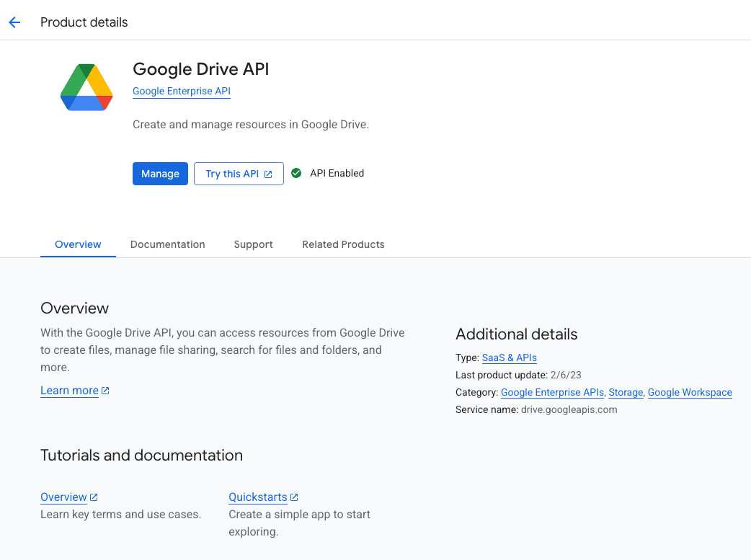Click the Overview section heading
This screenshot has height=560, width=751.
click(75, 308)
